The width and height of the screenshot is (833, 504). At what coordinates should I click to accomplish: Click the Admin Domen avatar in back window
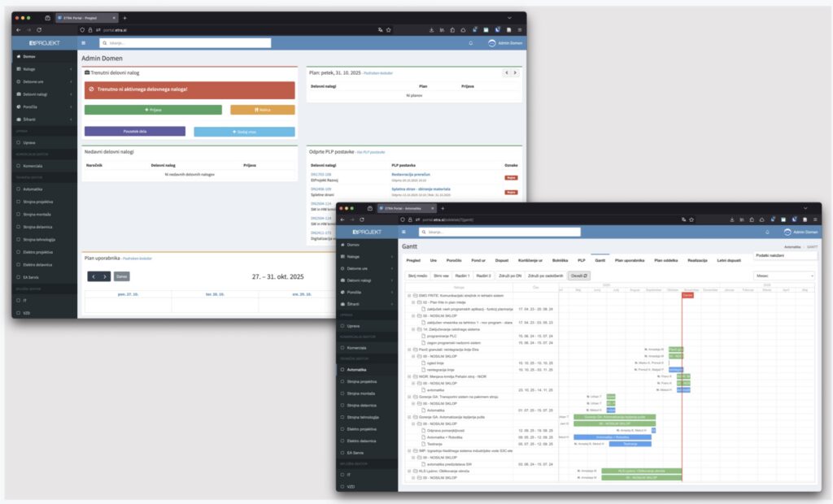coord(491,42)
